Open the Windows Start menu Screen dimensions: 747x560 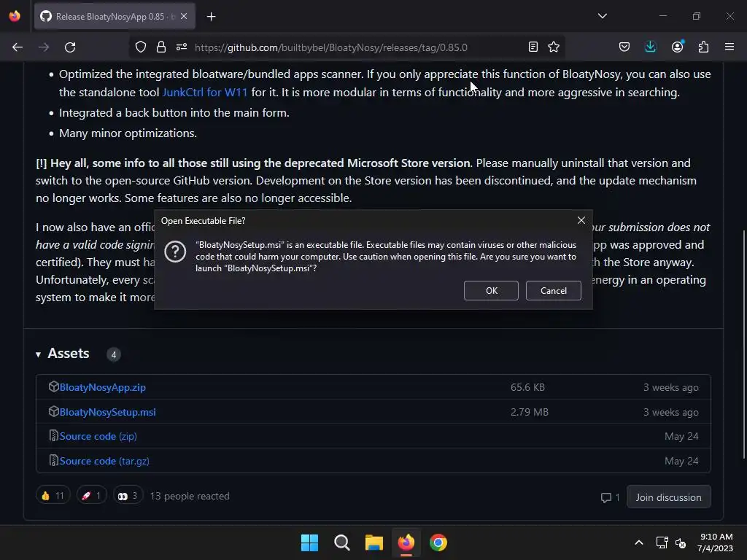click(309, 542)
